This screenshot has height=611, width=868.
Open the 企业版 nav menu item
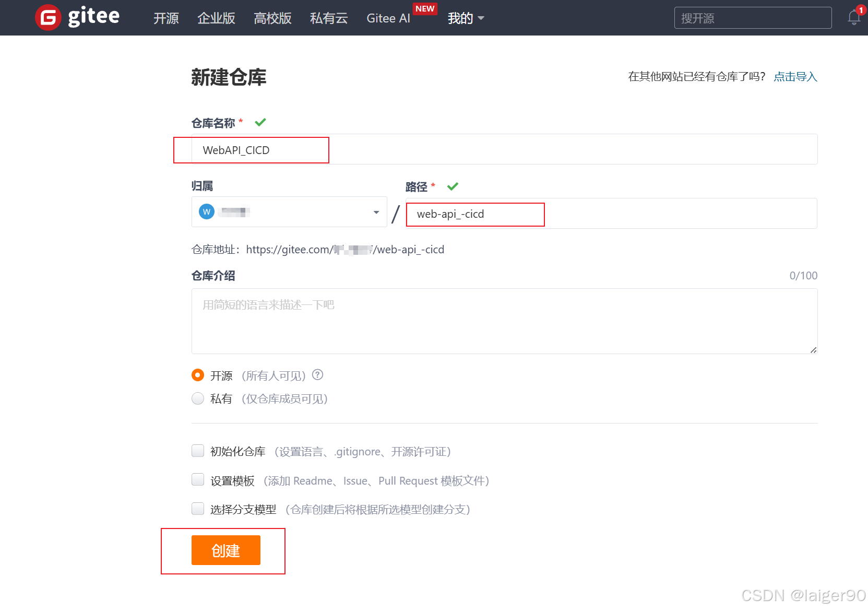(216, 18)
